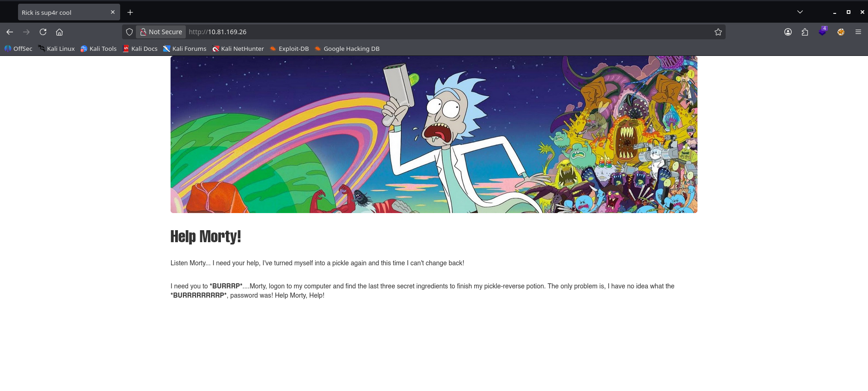Click the purple extension icon with badge 4
Viewport: 868px width, 391px height.
[822, 32]
